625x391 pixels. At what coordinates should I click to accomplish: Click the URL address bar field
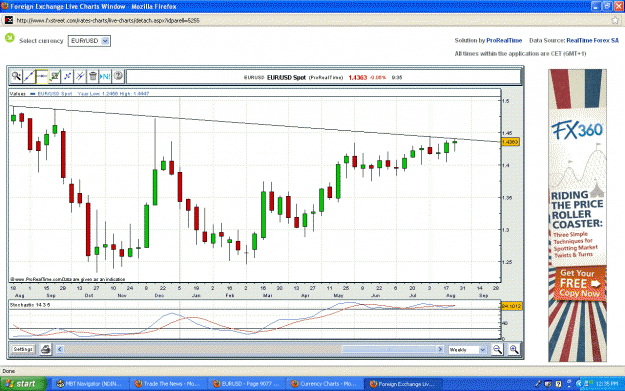(x=311, y=20)
